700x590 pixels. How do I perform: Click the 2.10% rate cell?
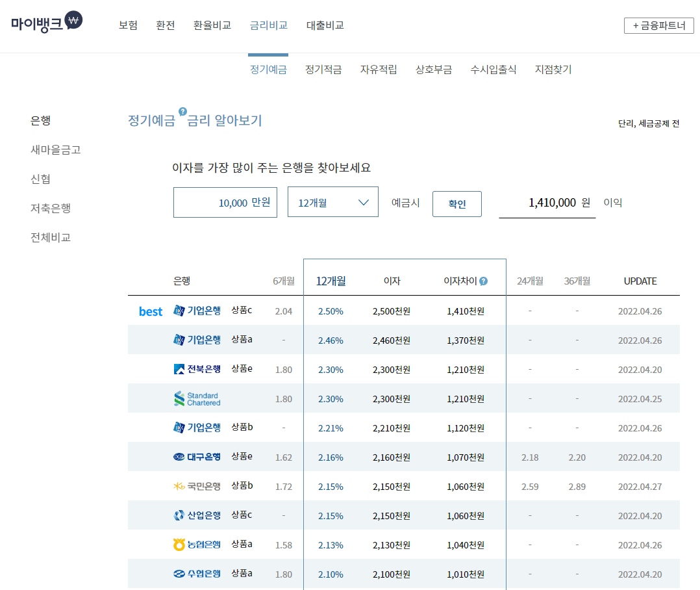(331, 574)
